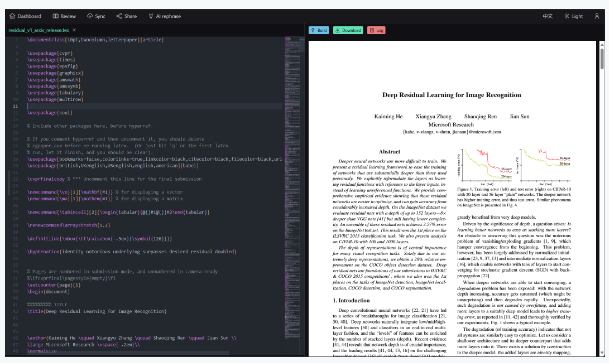Close the residual tex file tab
The width and height of the screenshot is (609, 363).
74,30
